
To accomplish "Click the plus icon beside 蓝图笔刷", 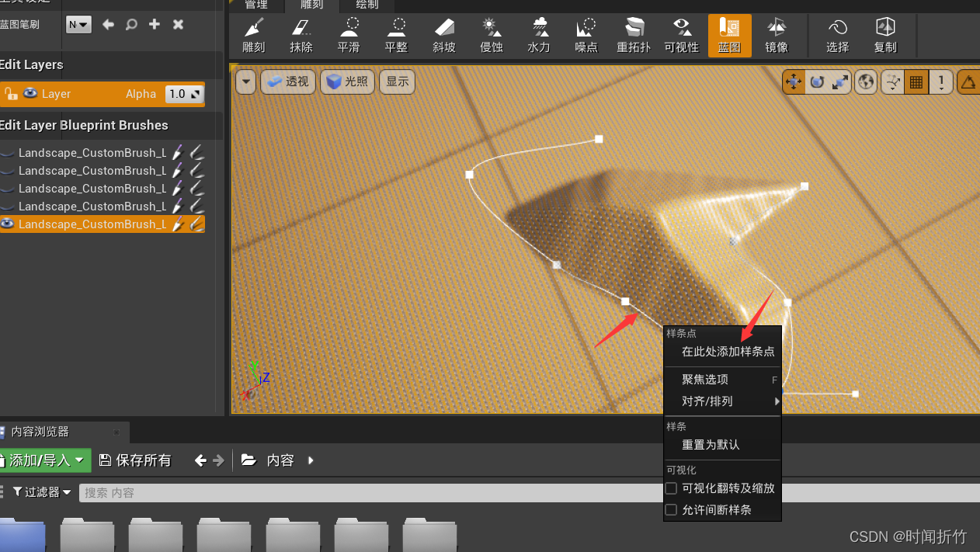I will coord(155,25).
